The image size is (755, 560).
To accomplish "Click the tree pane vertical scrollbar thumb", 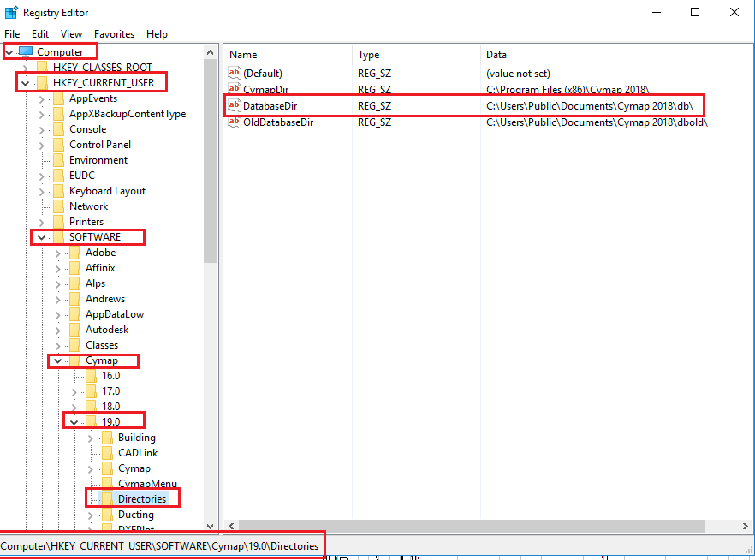I will tap(210, 161).
